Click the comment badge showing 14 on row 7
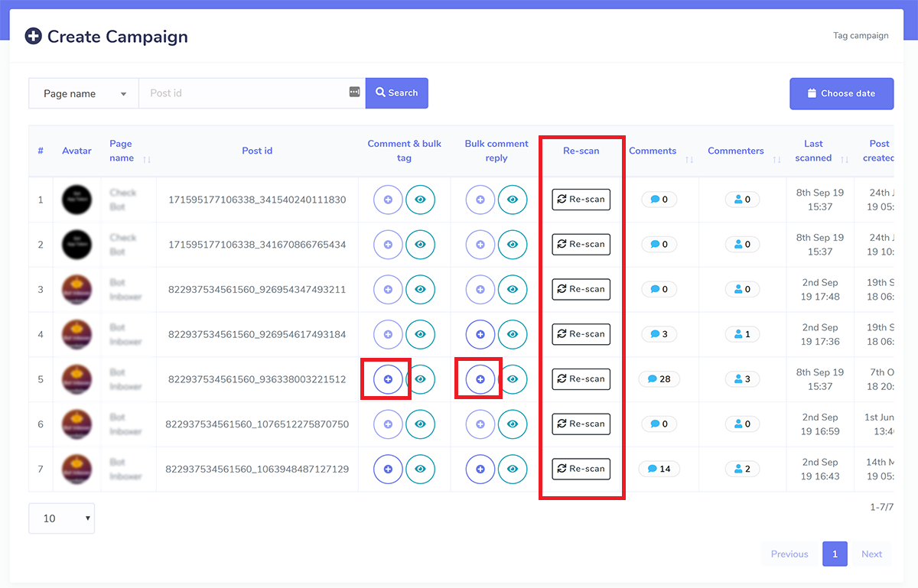Viewport: 918px width, 588px height. click(659, 469)
